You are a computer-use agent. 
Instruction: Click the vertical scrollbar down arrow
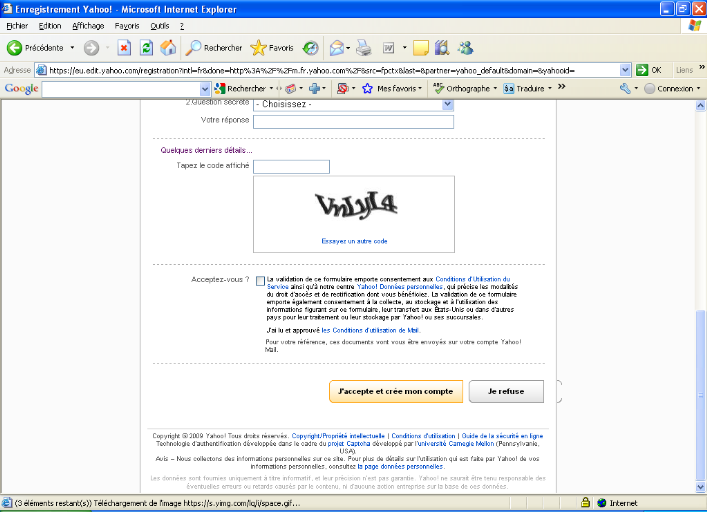[x=700, y=487]
